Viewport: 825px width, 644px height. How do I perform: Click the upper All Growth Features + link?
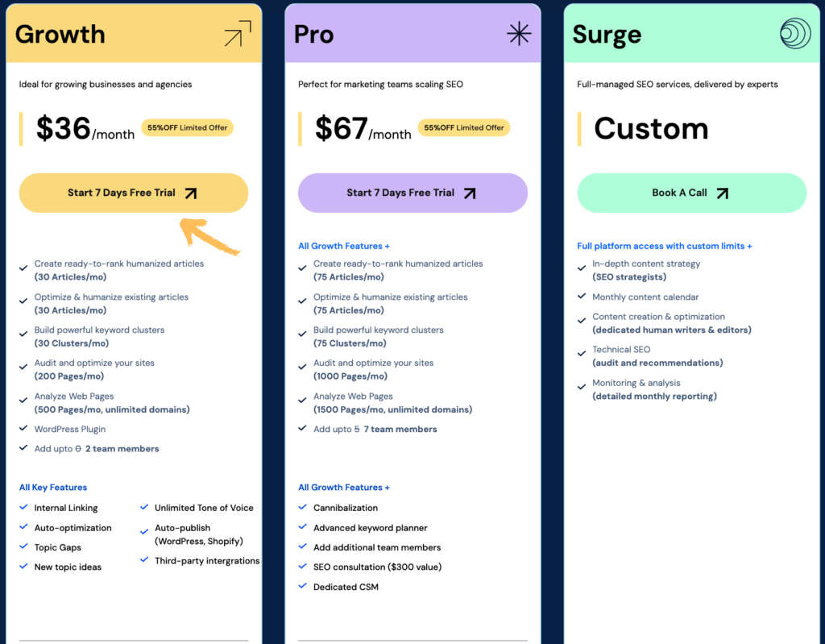[343, 246]
